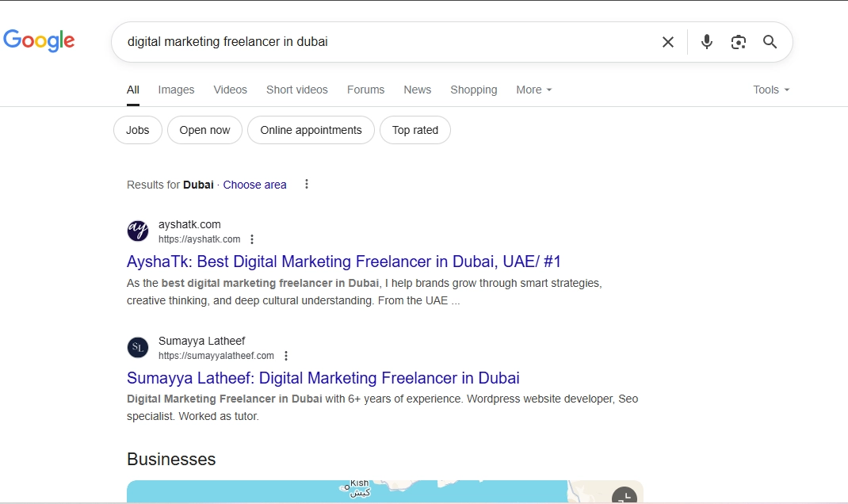848x504 pixels.
Task: Click the ayshatk.com site favicon
Action: tap(138, 231)
